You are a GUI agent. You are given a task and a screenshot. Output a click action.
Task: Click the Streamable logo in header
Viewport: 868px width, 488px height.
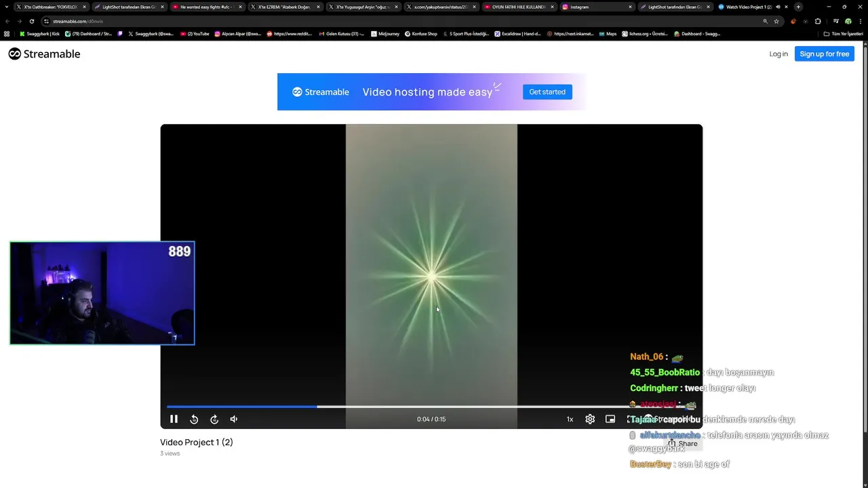point(44,54)
